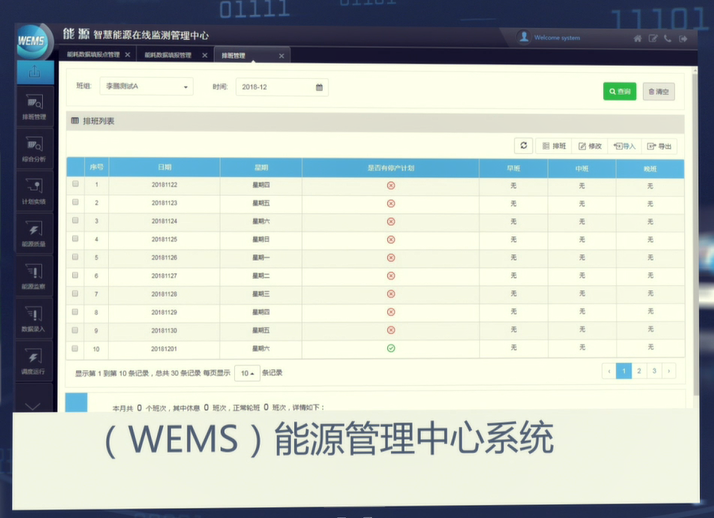Tick checkbox for row 7
The width and height of the screenshot is (714, 518).
(x=75, y=294)
